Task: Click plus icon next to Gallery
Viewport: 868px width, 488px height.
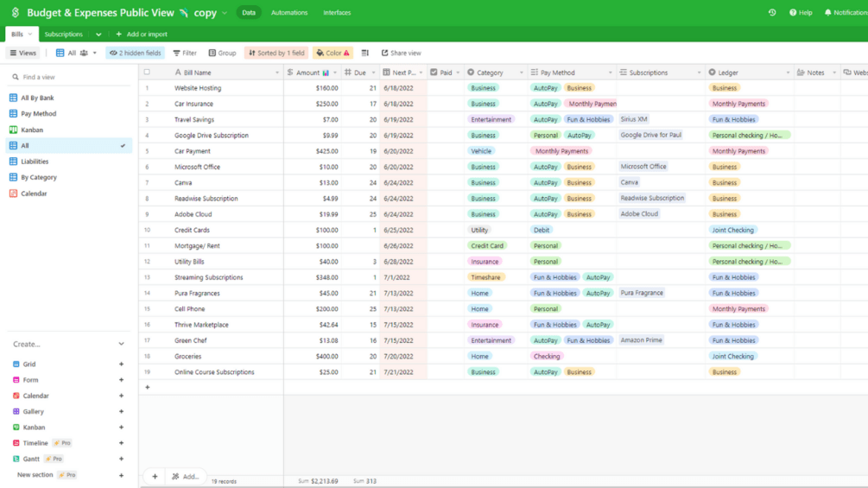Action: pyautogui.click(x=121, y=412)
